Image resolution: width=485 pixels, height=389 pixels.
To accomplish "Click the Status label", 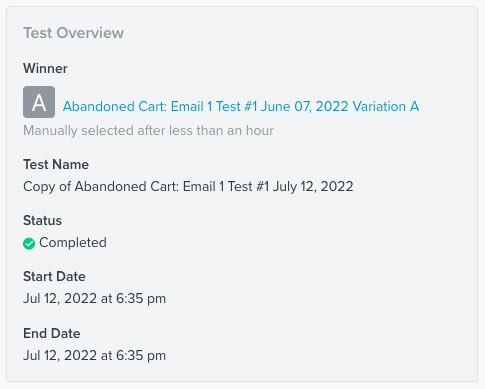I will click(x=42, y=220).
